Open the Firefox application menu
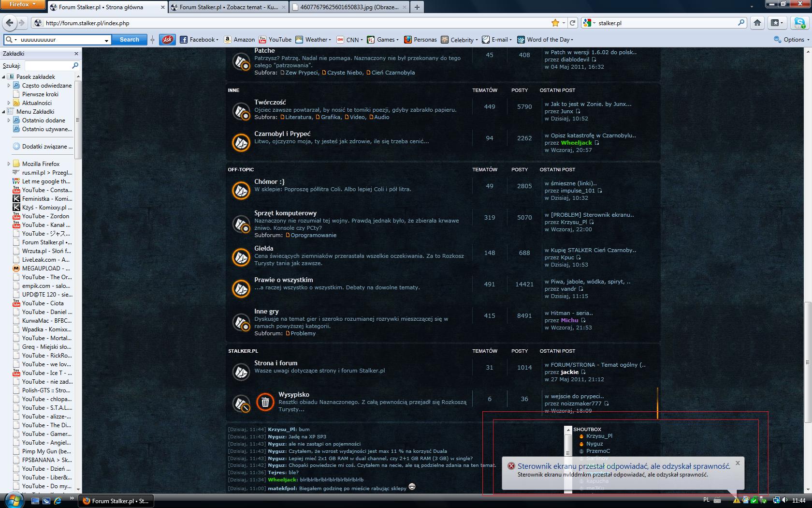Viewport: 812px width, 508px height. (x=23, y=4)
